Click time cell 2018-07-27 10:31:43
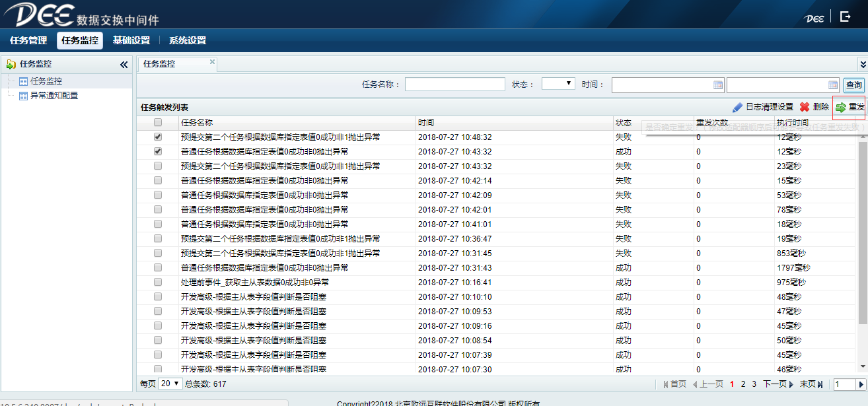 point(455,268)
